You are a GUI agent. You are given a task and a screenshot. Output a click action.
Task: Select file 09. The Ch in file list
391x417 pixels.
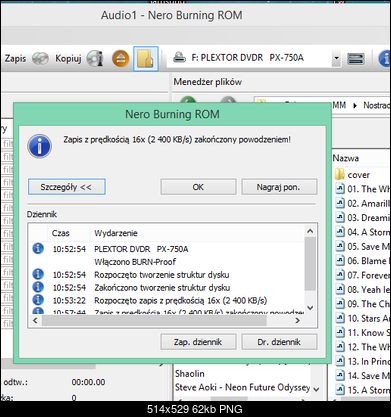pos(363,304)
